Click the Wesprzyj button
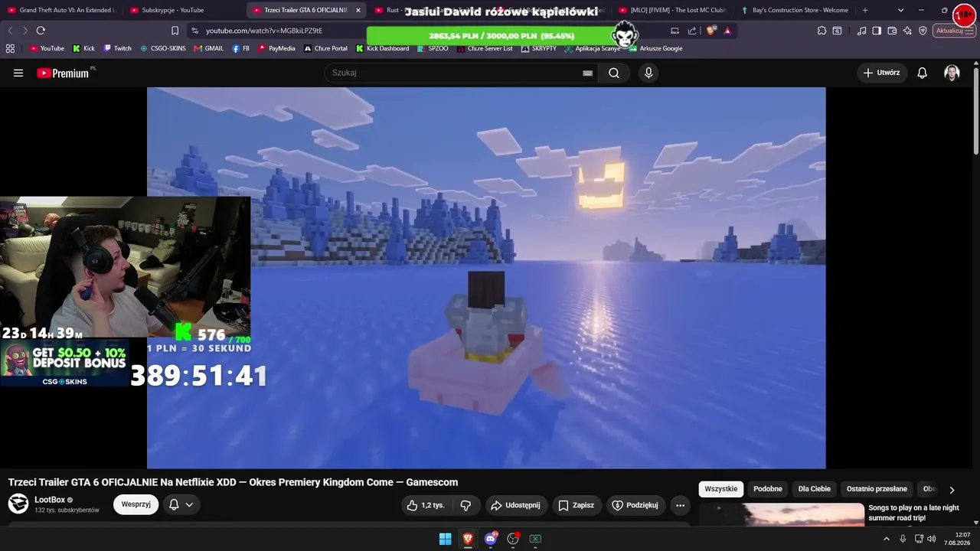Image resolution: width=980 pixels, height=551 pixels. (136, 504)
